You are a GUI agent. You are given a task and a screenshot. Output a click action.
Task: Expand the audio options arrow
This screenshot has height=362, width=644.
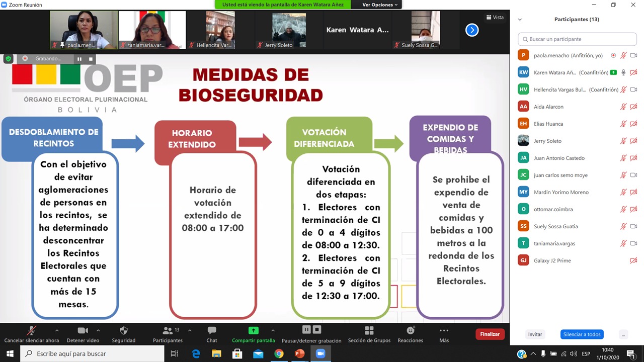coord(57,330)
